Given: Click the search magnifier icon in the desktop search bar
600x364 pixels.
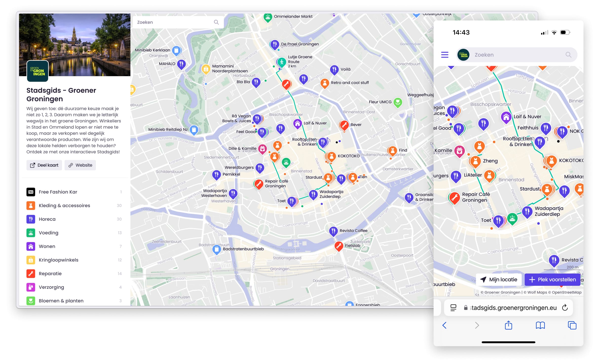Looking at the screenshot, I should 216,22.
